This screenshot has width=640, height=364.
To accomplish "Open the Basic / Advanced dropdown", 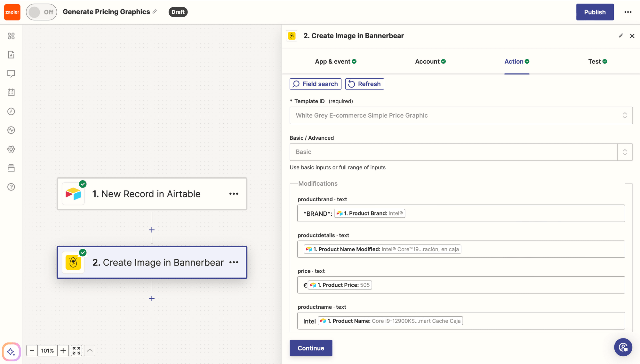I will point(624,152).
